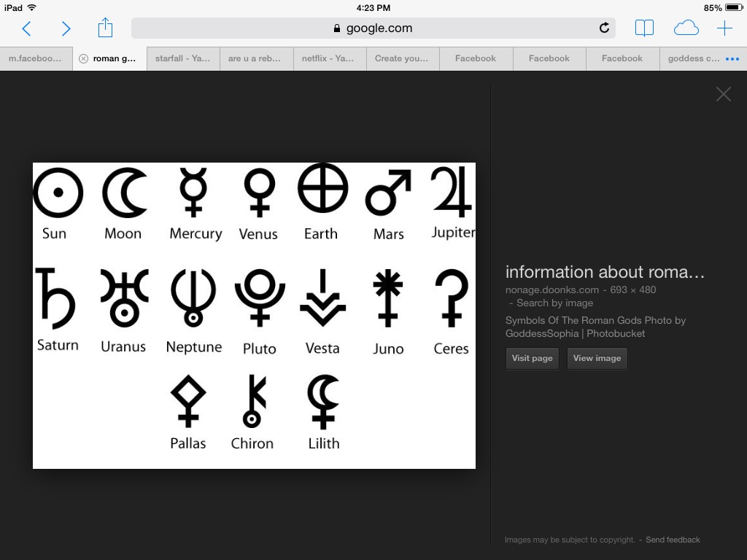Tap the 'Symbols Of The Roman Gods' description
This screenshot has width=747, height=560.
[x=595, y=327]
